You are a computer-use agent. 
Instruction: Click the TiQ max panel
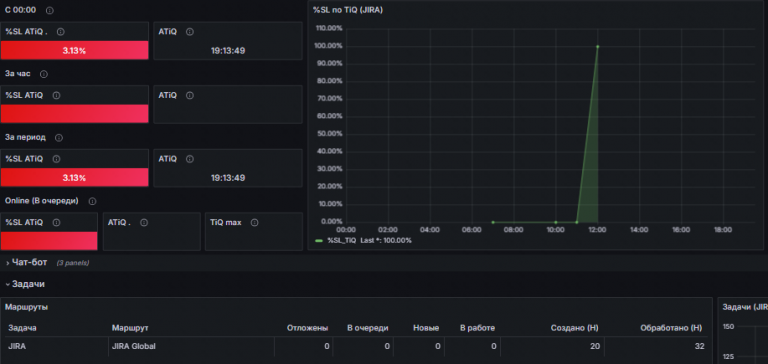coord(254,231)
